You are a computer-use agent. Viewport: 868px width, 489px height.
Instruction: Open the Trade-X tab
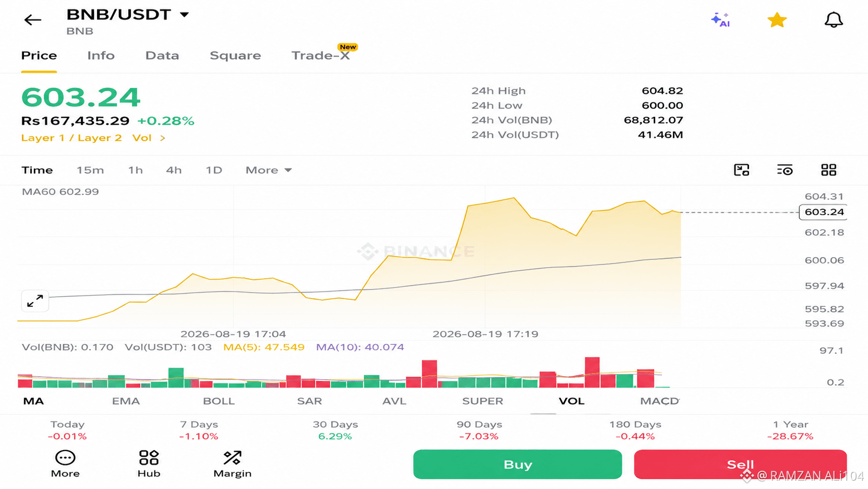pyautogui.click(x=321, y=56)
